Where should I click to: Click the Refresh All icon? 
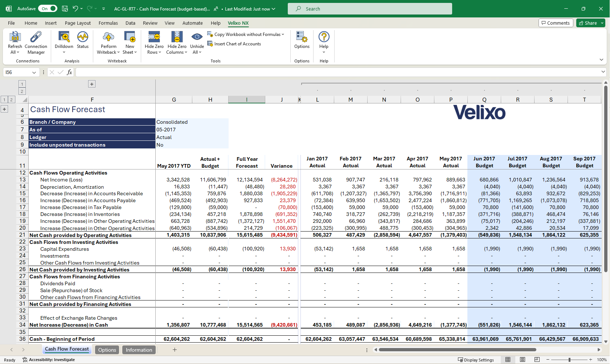(x=15, y=37)
